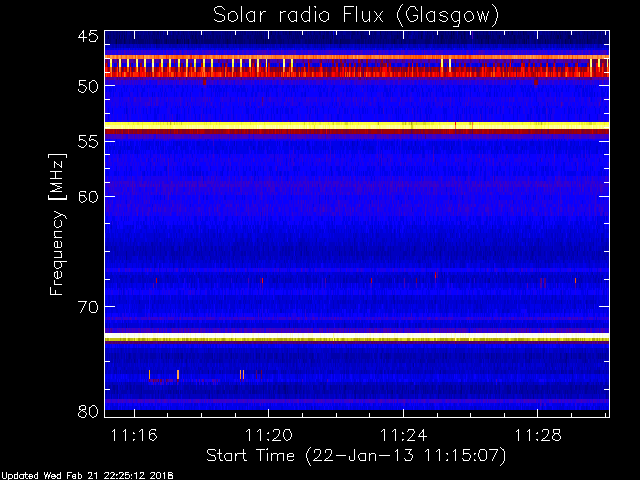Select the 'Frequency [MHz]' axis label
This screenshot has height=480, width=640.
(57, 224)
